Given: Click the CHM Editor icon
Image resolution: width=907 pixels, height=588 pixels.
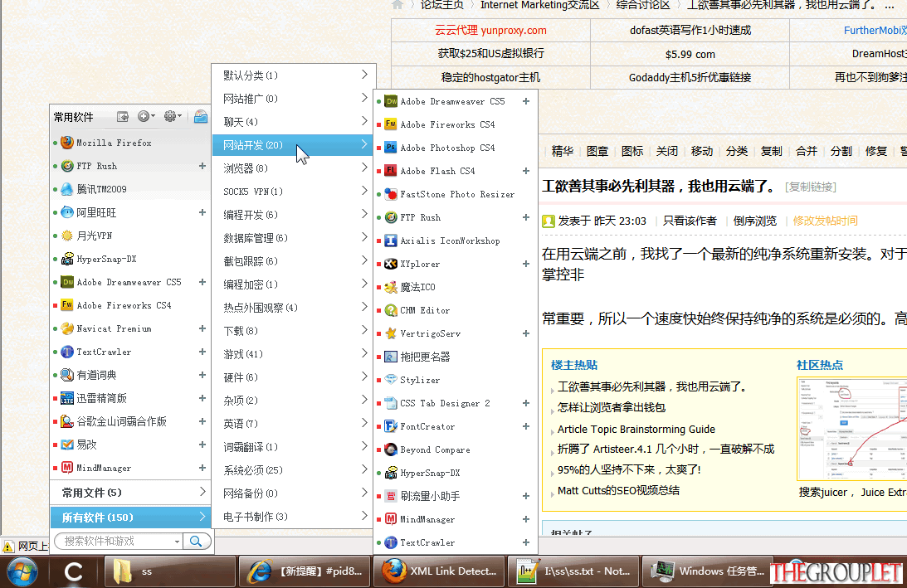Looking at the screenshot, I should pyautogui.click(x=391, y=310).
